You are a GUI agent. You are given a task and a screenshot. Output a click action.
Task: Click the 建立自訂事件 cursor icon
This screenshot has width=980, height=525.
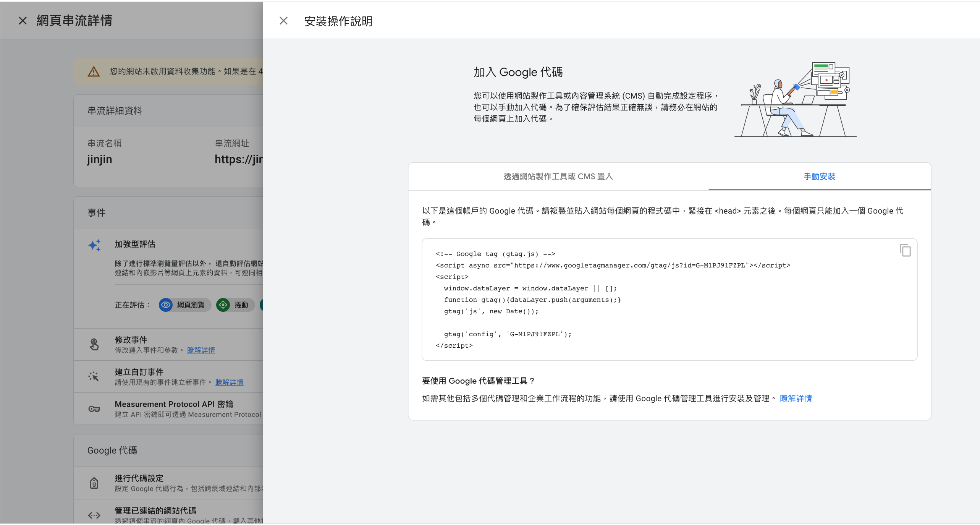[x=94, y=377]
